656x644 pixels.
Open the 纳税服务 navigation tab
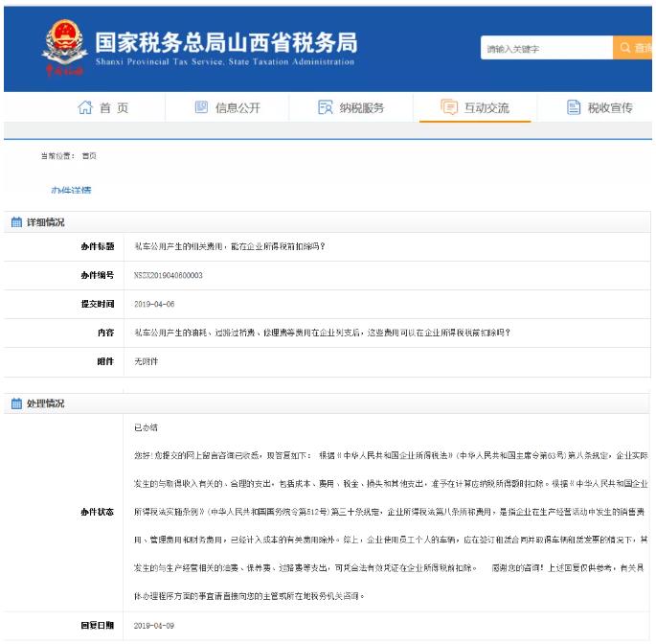pyautogui.click(x=351, y=107)
